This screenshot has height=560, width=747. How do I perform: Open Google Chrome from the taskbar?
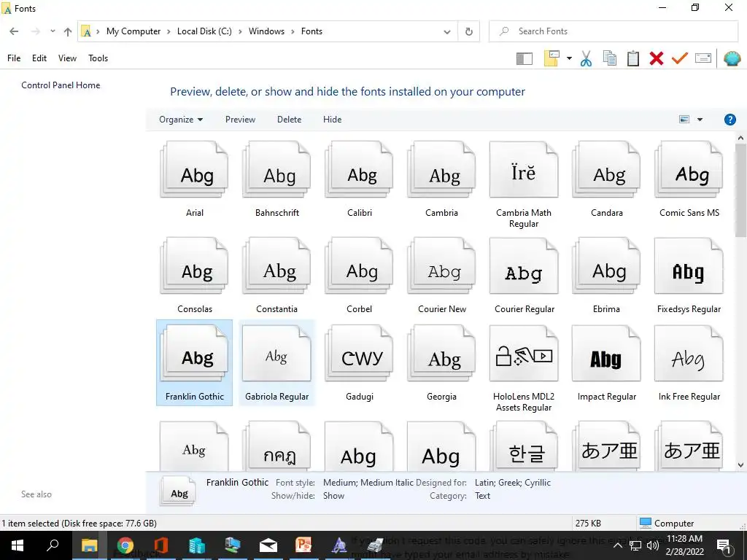pos(125,545)
